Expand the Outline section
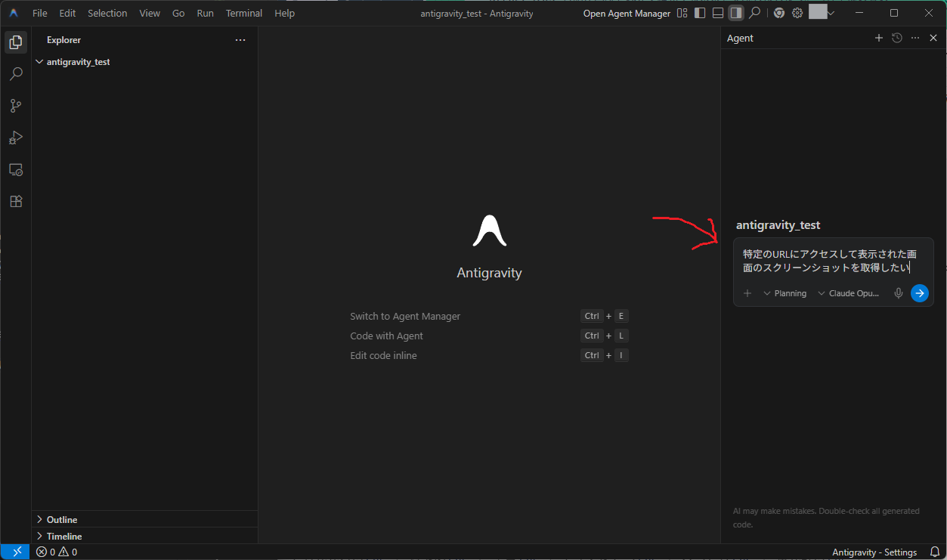This screenshot has width=947, height=560. (x=144, y=519)
